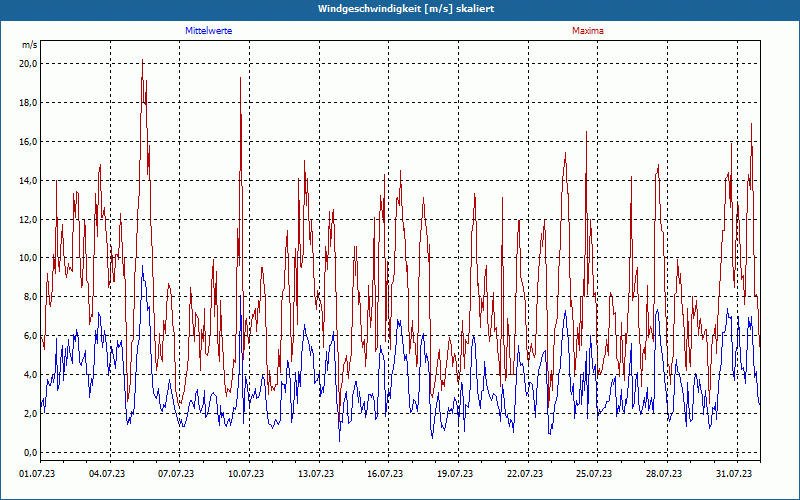Click the 0,0 y-axis value
The width and height of the screenshot is (800, 500).
pyautogui.click(x=31, y=453)
